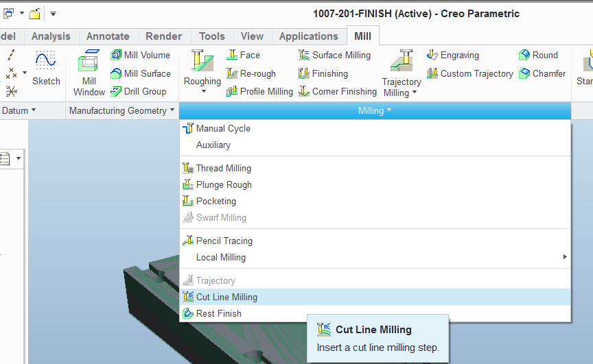The width and height of the screenshot is (593, 364).
Task: Open the Custom Trajectory tool
Action: [x=469, y=73]
